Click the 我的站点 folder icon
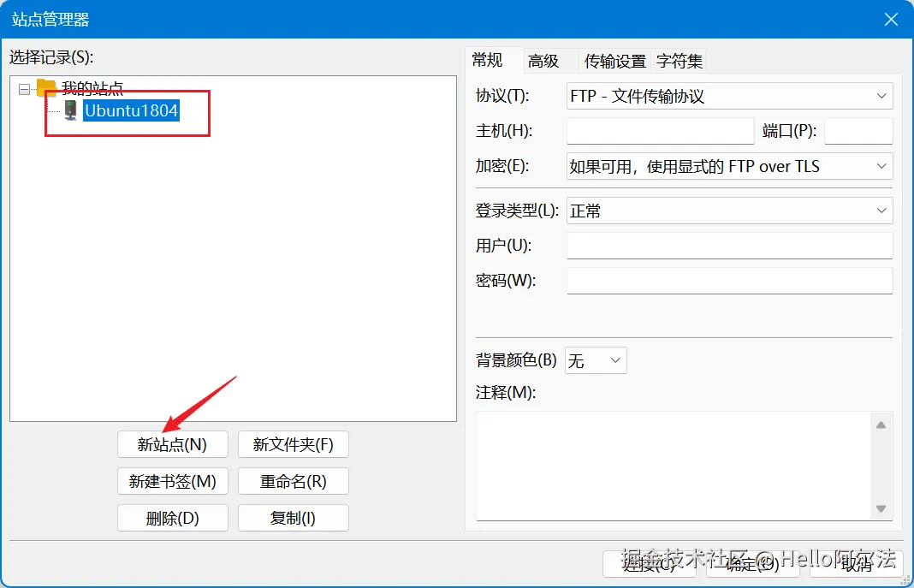Image resolution: width=914 pixels, height=588 pixels. click(x=46, y=88)
